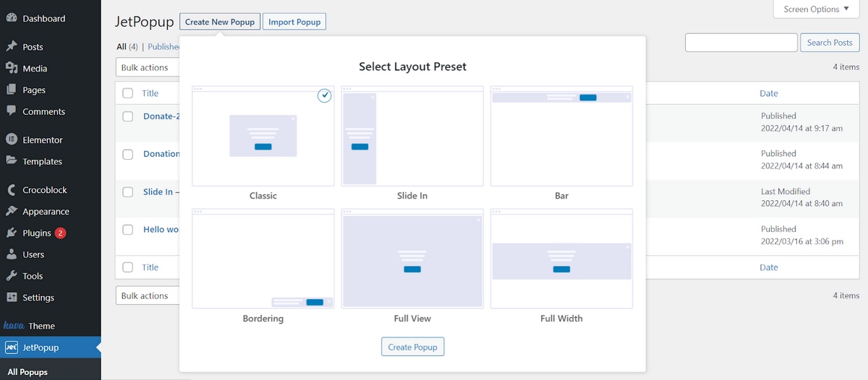Image resolution: width=868 pixels, height=380 pixels.
Task: Expand the Screen Options panel
Action: point(816,9)
